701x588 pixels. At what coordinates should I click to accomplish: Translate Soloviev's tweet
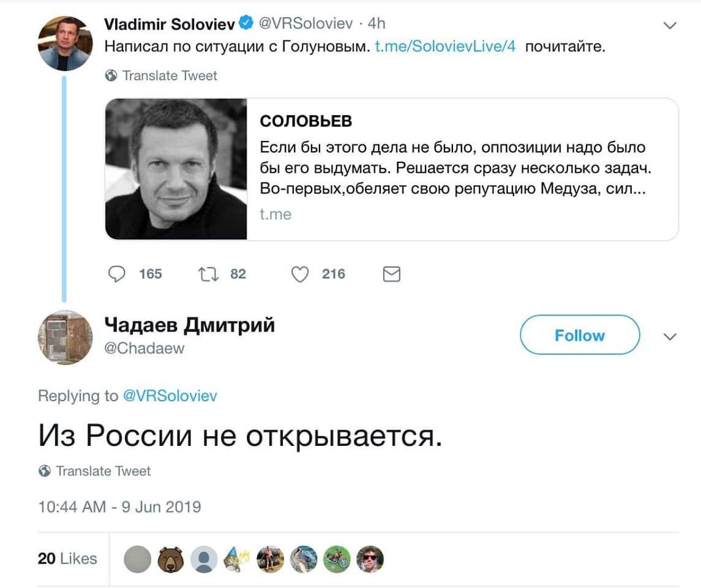pyautogui.click(x=170, y=75)
